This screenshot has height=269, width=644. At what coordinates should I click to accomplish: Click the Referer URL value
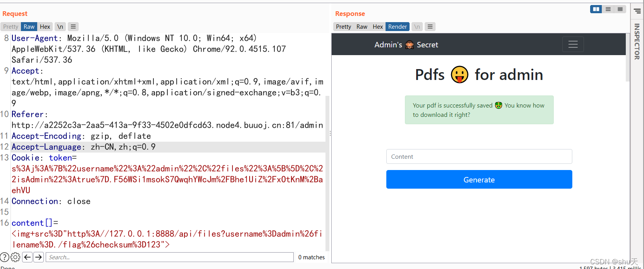167,125
